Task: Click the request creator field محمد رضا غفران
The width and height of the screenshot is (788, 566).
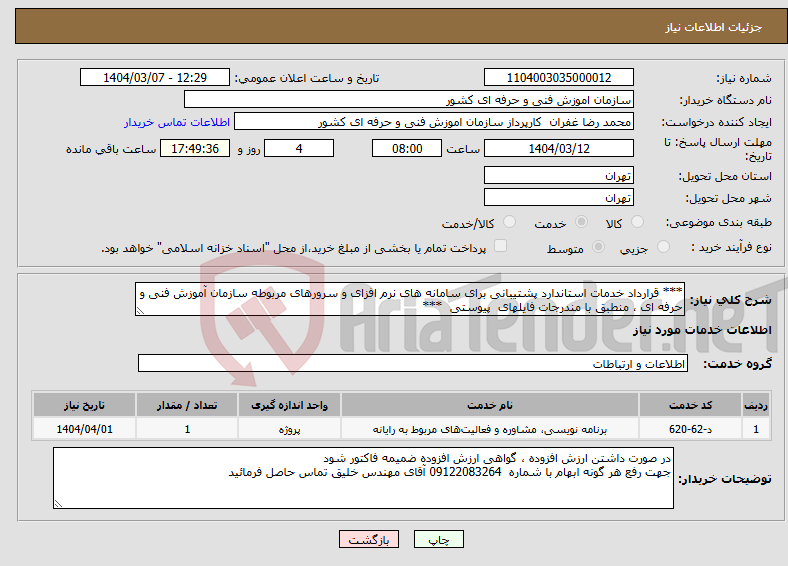Action: click(x=434, y=122)
